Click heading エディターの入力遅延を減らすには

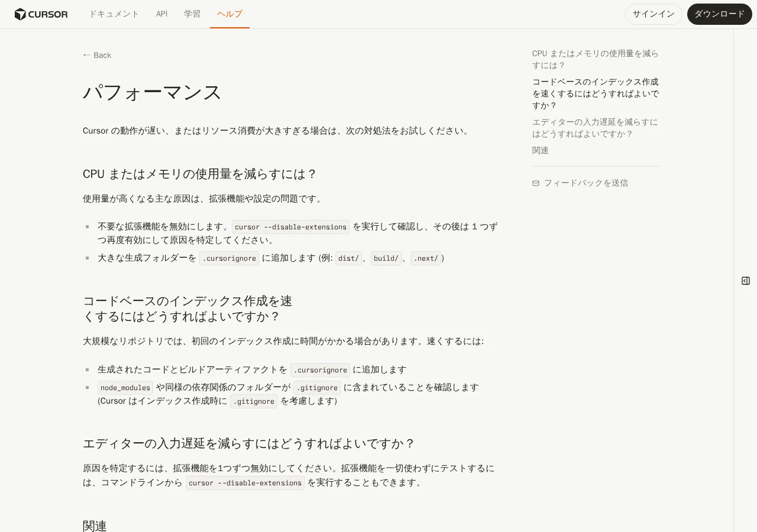249,443
